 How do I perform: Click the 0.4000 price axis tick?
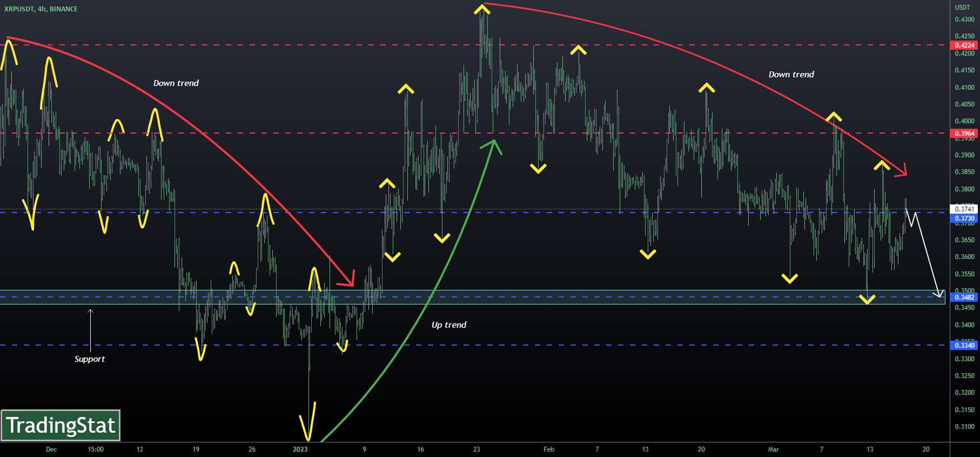(964, 121)
